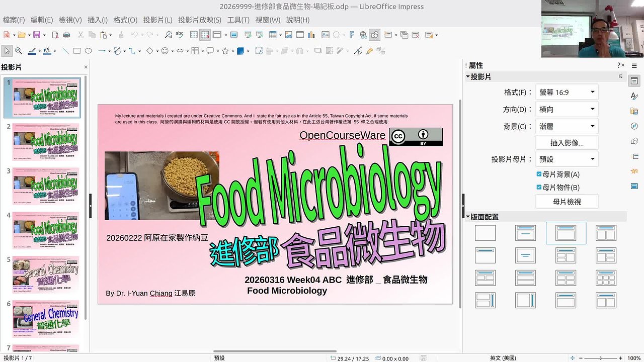Open the Paste options dropdown arrow
Image resolution: width=644 pixels, height=362 pixels.
(111, 35)
